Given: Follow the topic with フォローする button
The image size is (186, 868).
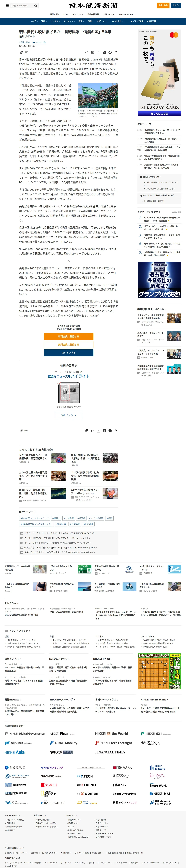Looking at the screenshot, I should 39,42.
